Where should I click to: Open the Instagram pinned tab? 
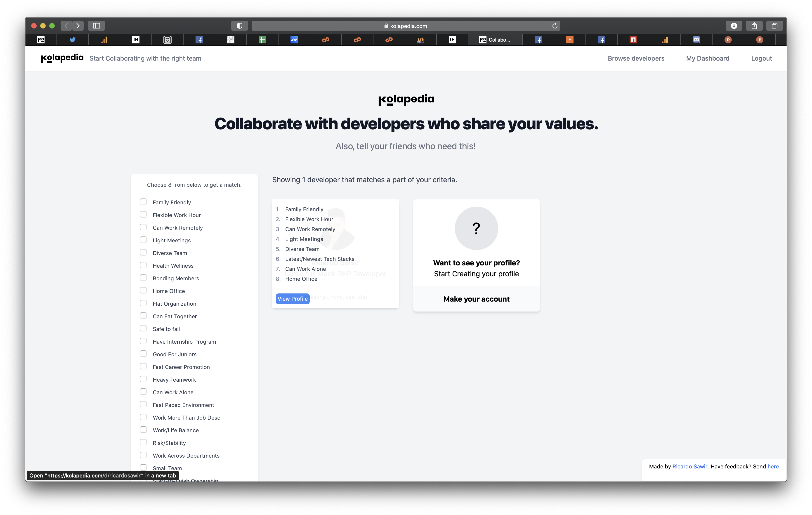tap(168, 40)
